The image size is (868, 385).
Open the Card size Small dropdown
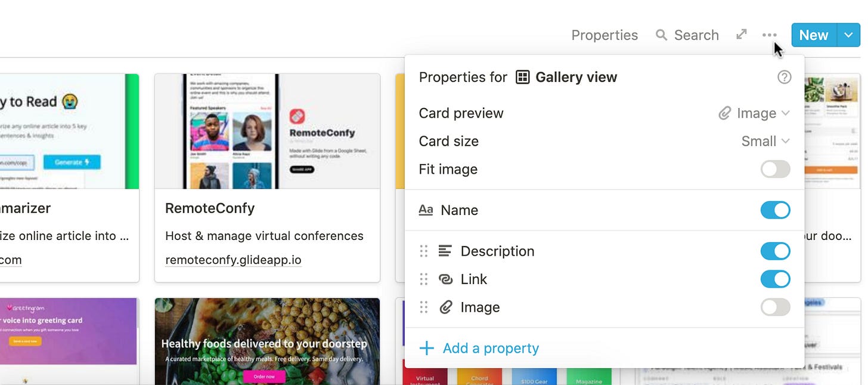point(765,141)
